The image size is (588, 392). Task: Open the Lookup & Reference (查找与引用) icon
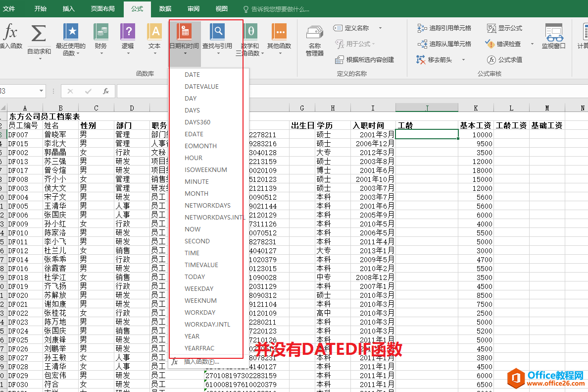[217, 32]
